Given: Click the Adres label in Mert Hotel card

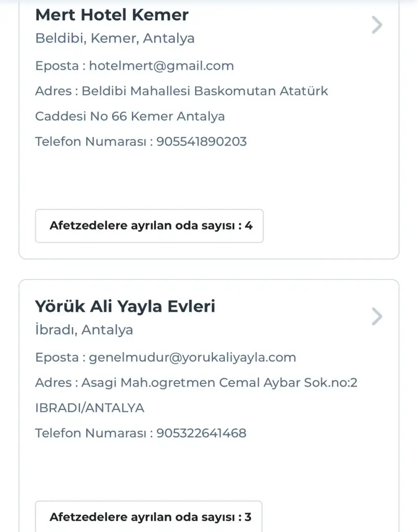Looking at the screenshot, I should (x=53, y=91).
